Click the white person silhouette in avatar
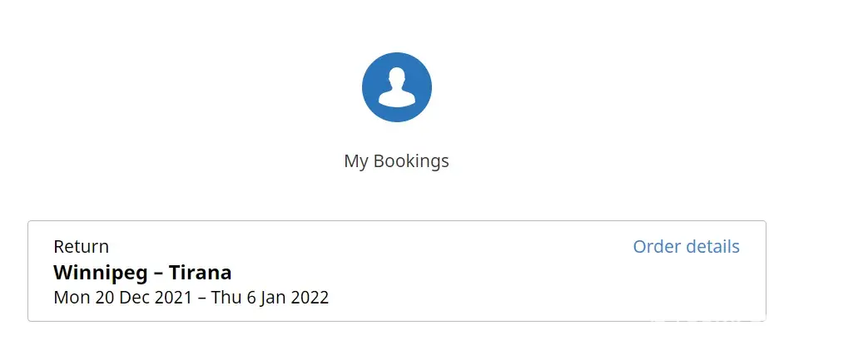Viewport: 868px width, 360px height. click(396, 87)
